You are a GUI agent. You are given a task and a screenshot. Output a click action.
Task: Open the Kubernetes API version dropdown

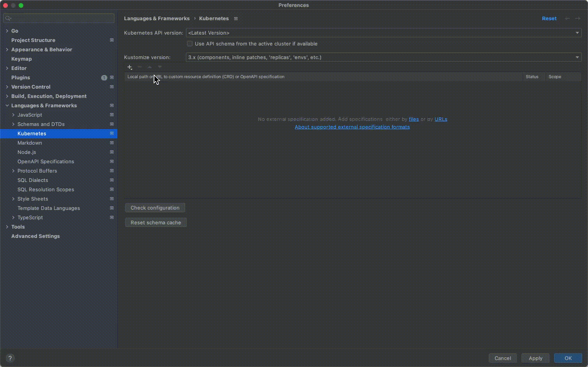coord(383,33)
